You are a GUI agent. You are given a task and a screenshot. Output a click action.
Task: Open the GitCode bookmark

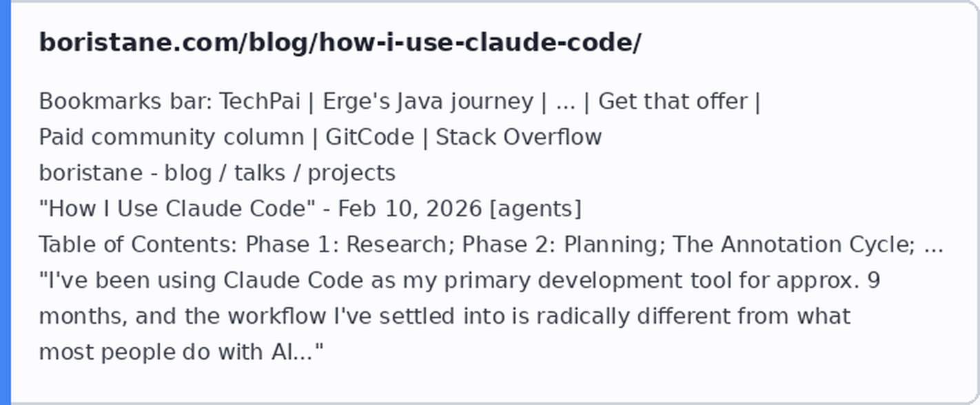[369, 137]
